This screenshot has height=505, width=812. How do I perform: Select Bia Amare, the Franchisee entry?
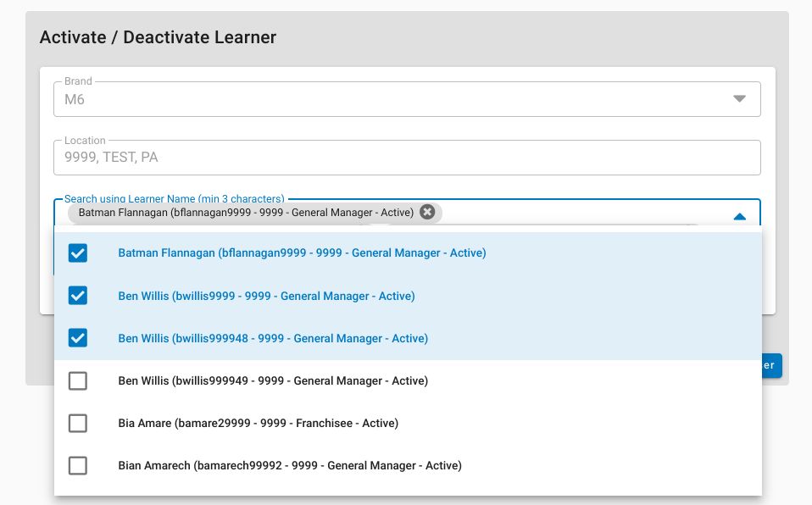point(258,423)
